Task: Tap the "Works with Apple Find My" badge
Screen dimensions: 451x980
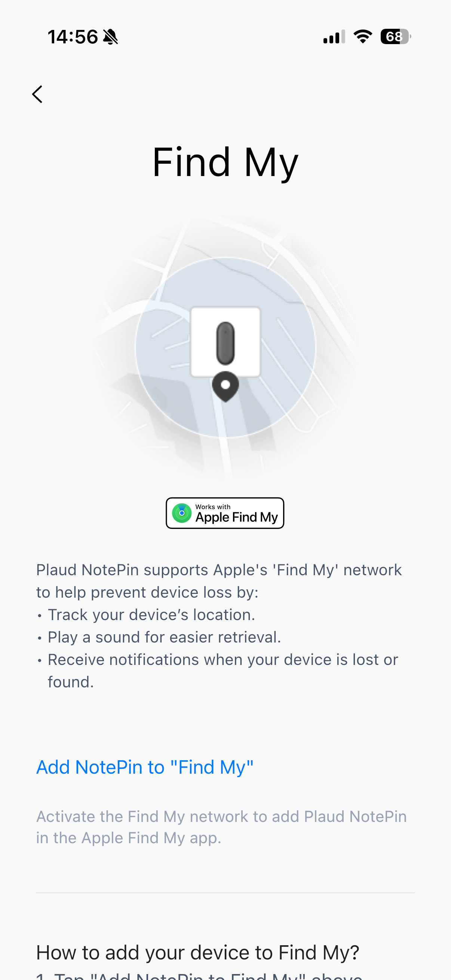Action: (x=225, y=513)
